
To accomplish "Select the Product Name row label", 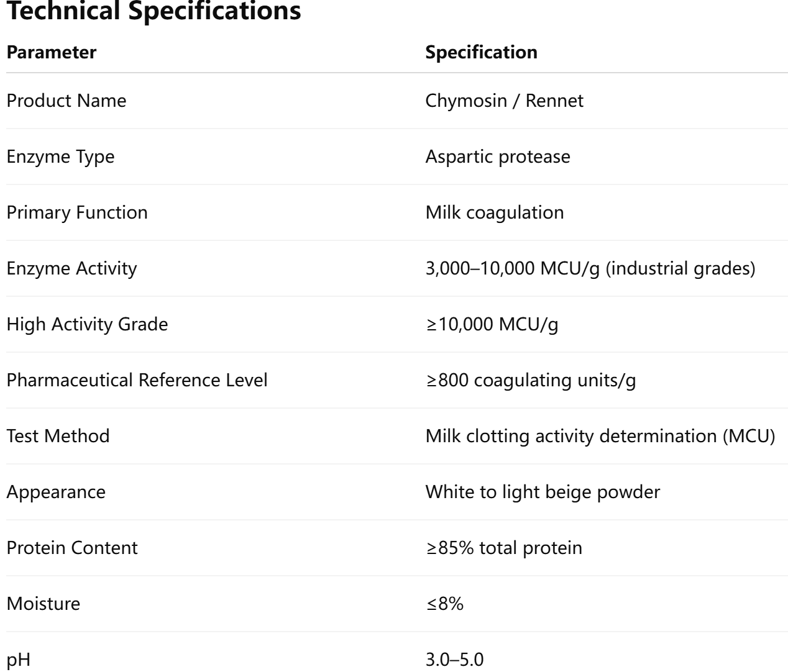I will pyautogui.click(x=66, y=101).
